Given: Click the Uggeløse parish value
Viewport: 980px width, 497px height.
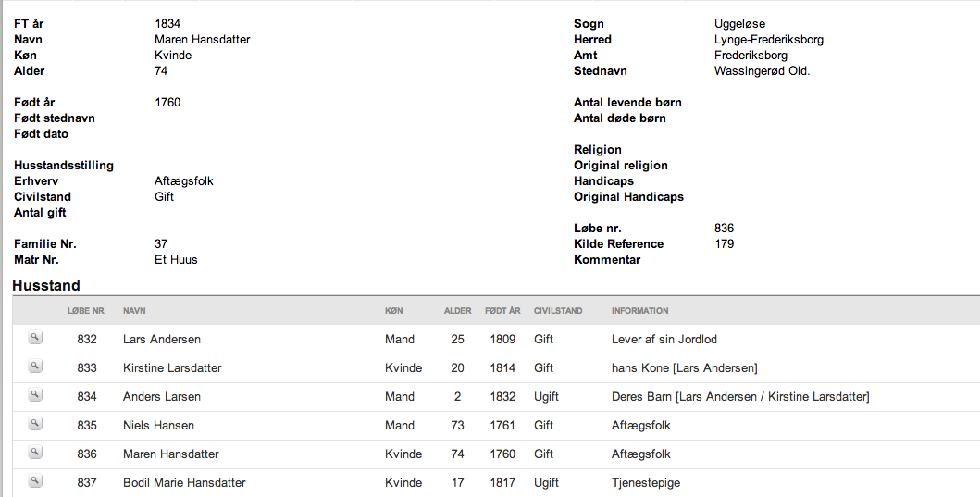Looking at the screenshot, I should [x=740, y=24].
